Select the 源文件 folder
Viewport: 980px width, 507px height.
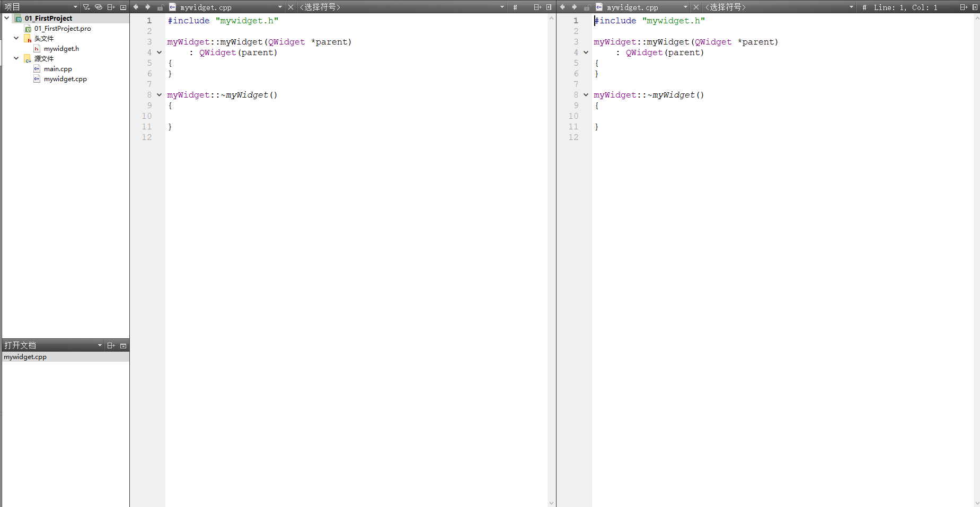[x=44, y=59]
